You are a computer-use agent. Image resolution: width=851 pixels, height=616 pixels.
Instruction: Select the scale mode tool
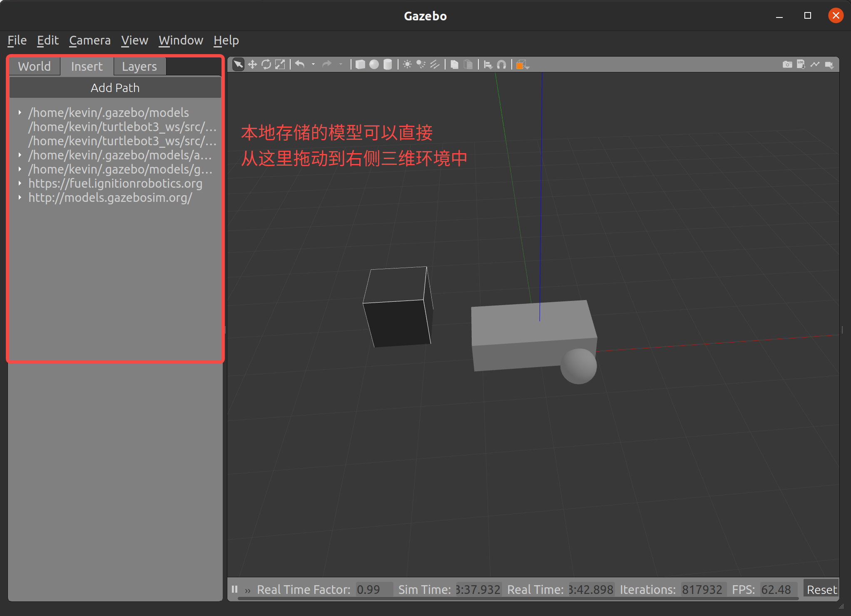click(x=280, y=65)
